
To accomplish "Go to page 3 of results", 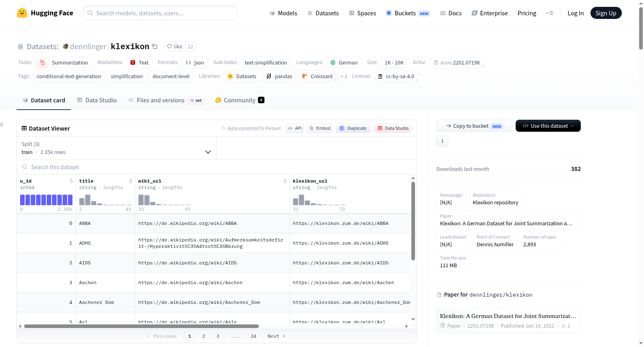I will tap(218, 336).
